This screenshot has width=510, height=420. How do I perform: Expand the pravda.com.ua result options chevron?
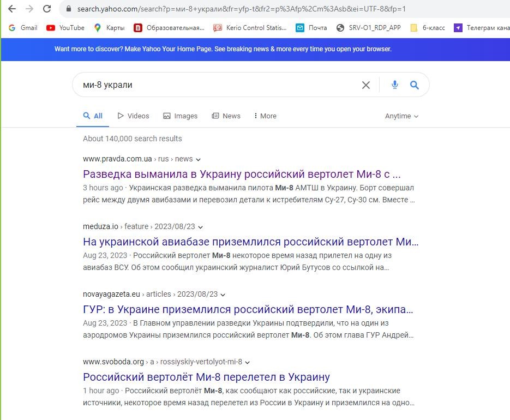tap(198, 159)
